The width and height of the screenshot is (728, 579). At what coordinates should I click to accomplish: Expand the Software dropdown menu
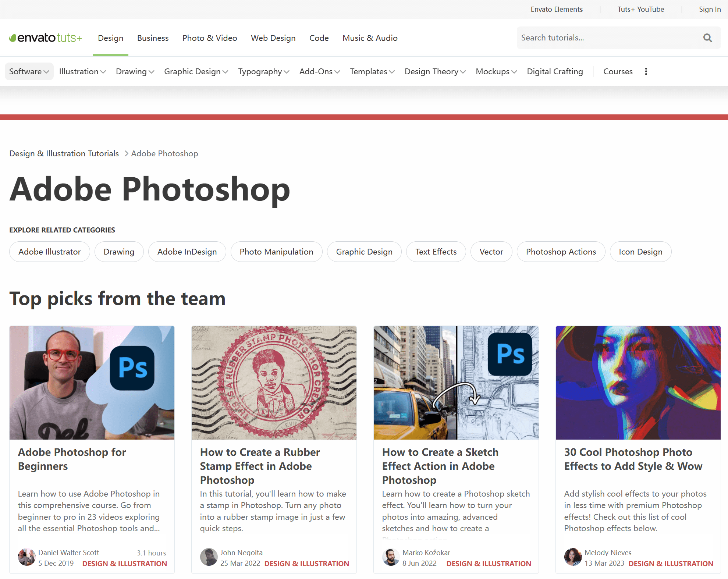pos(29,71)
